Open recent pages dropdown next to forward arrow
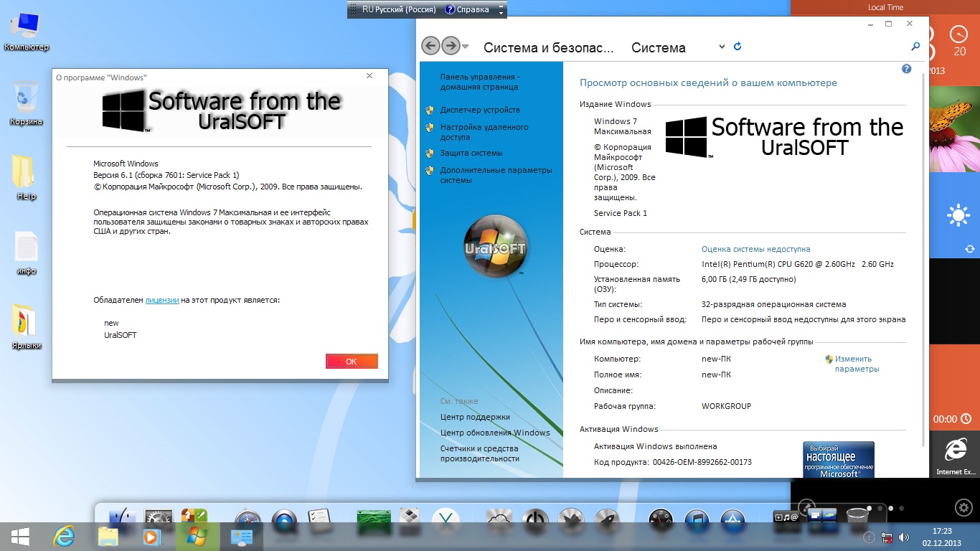 (466, 47)
